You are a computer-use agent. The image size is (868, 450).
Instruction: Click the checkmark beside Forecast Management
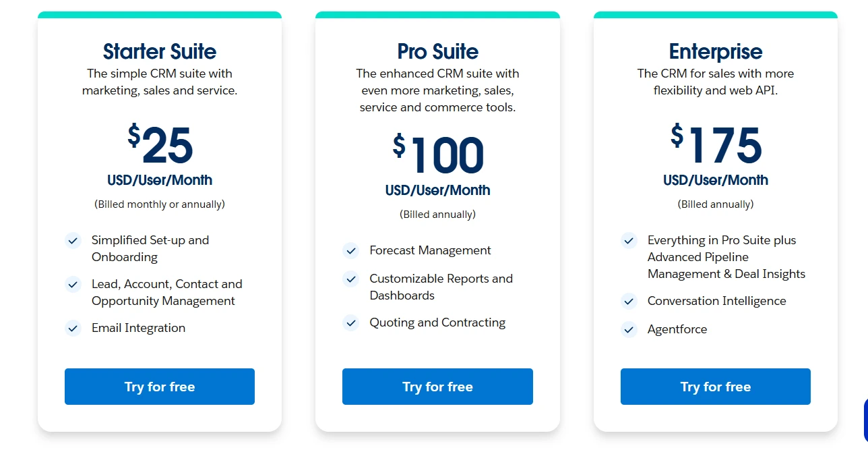pyautogui.click(x=351, y=251)
